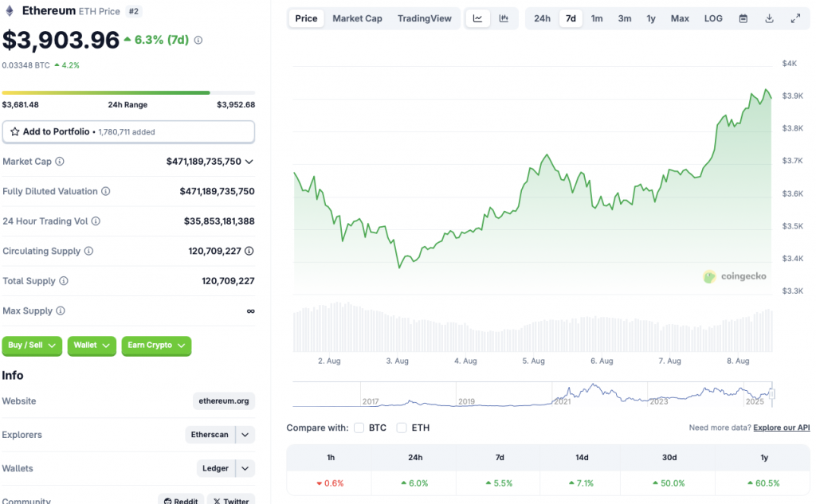This screenshot has width=816, height=504.
Task: Click the 14d 7.1% change cell
Action: [x=582, y=483]
